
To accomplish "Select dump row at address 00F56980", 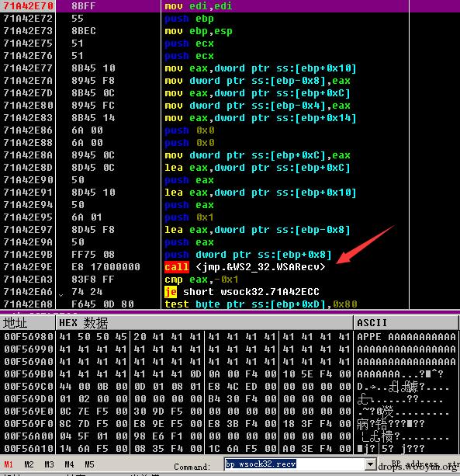I will pyautogui.click(x=230, y=337).
